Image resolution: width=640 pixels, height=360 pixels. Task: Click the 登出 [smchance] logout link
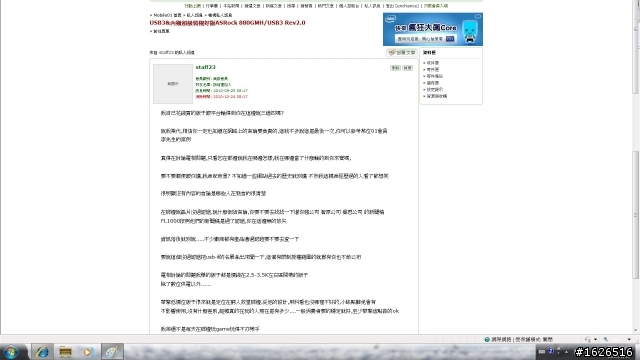click(402, 6)
